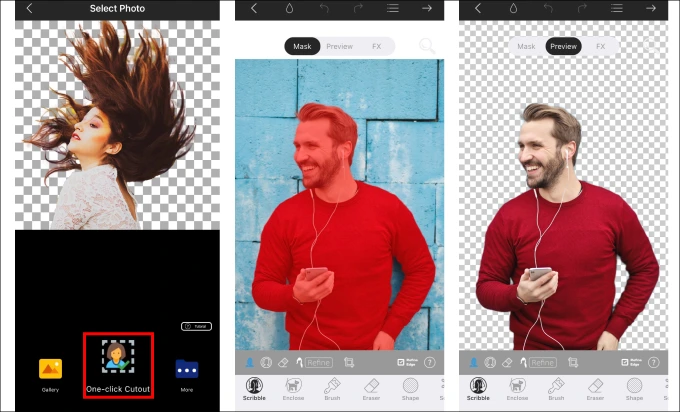Select the Shape tool on the Mask screen

(x=410, y=389)
